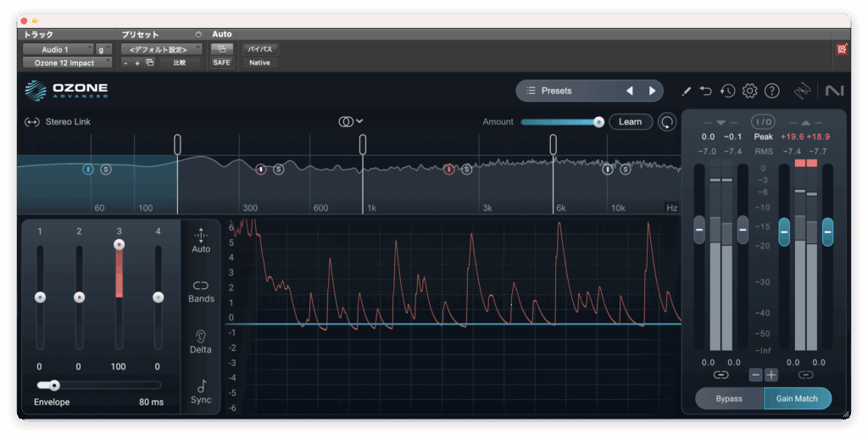Click the undo arrow icon
The image size is (868, 439).
coord(706,91)
